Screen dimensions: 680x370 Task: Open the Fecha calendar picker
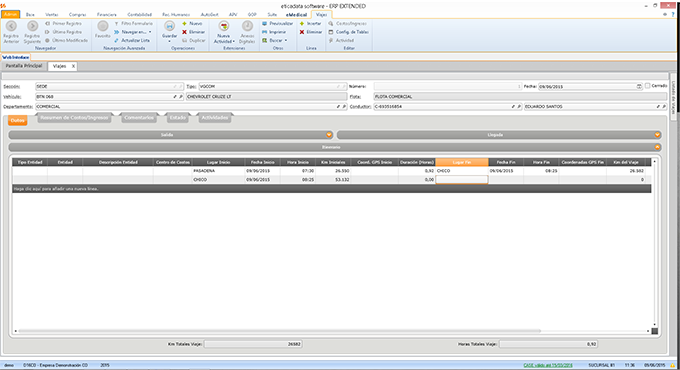click(x=639, y=87)
